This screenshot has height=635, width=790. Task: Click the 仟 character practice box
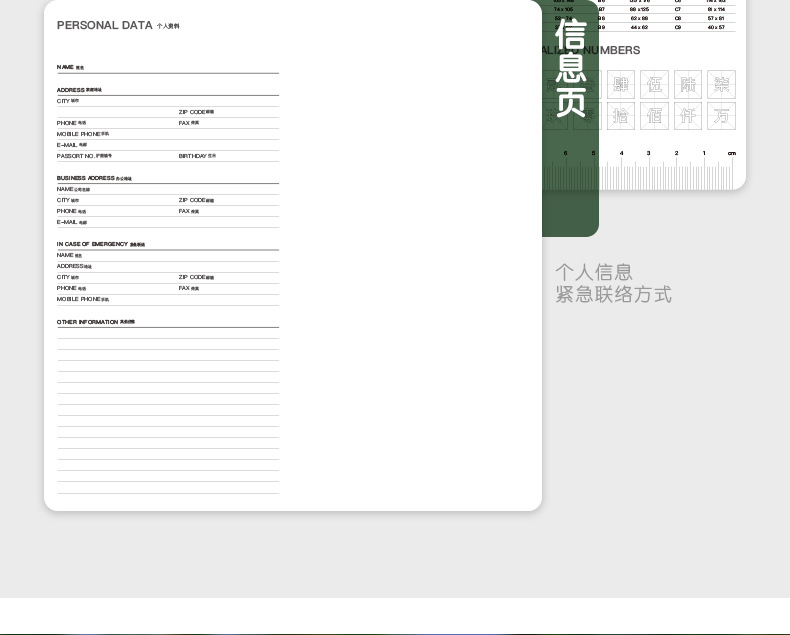688,116
